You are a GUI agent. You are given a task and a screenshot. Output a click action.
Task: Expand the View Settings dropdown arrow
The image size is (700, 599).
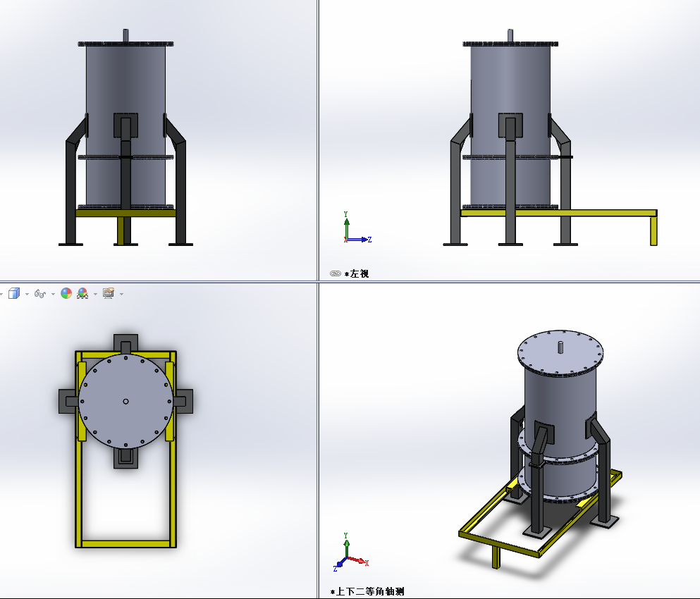121,294
